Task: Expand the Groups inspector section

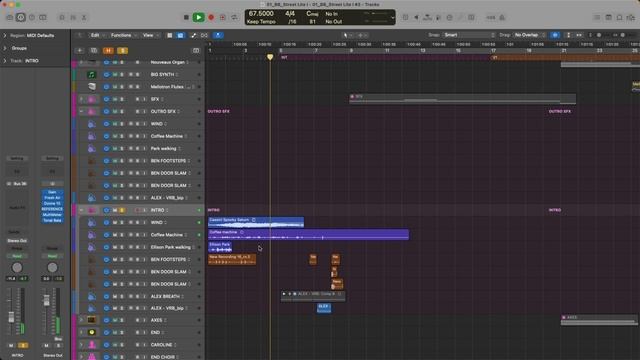Action: coord(5,48)
